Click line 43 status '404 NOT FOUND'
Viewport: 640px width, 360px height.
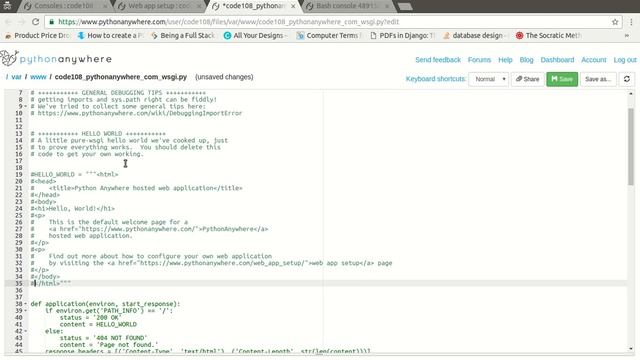pos(104,338)
